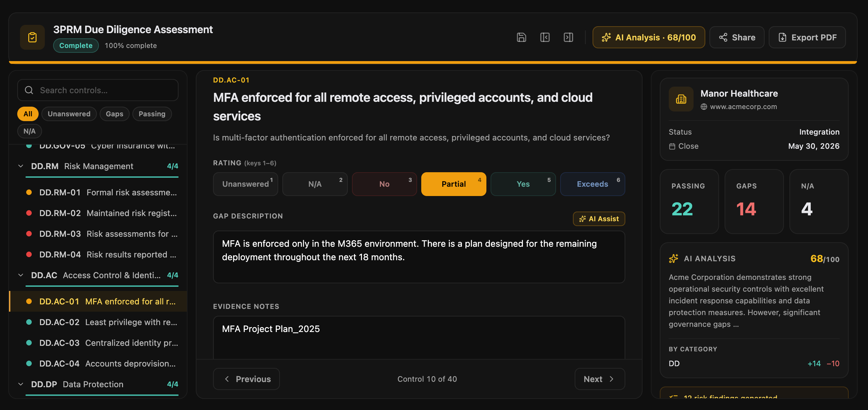
Task: Click the green status dot for DD.AC-03
Action: coord(29,343)
